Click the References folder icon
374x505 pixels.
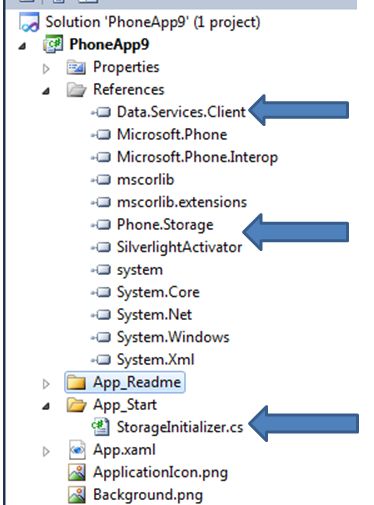coord(76,90)
